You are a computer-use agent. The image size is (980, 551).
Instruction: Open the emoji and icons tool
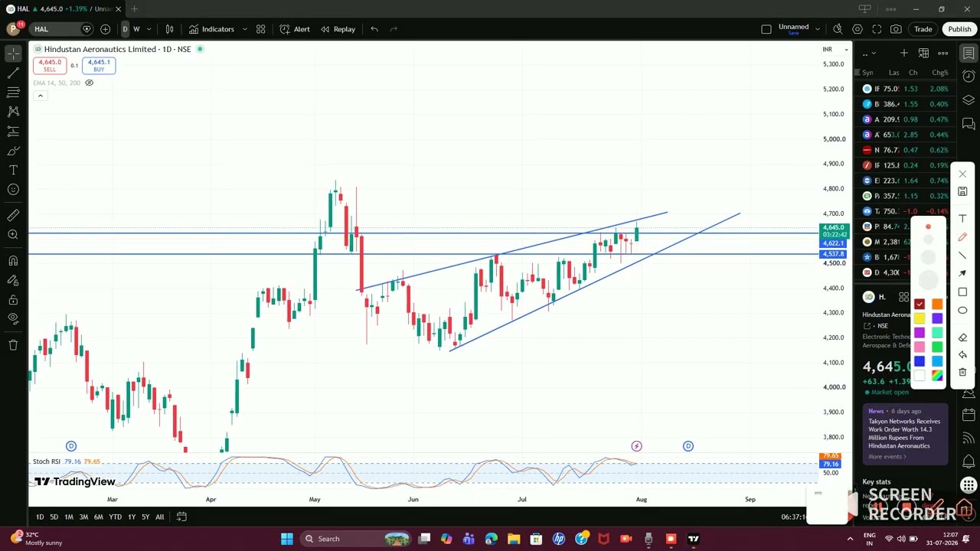13,190
